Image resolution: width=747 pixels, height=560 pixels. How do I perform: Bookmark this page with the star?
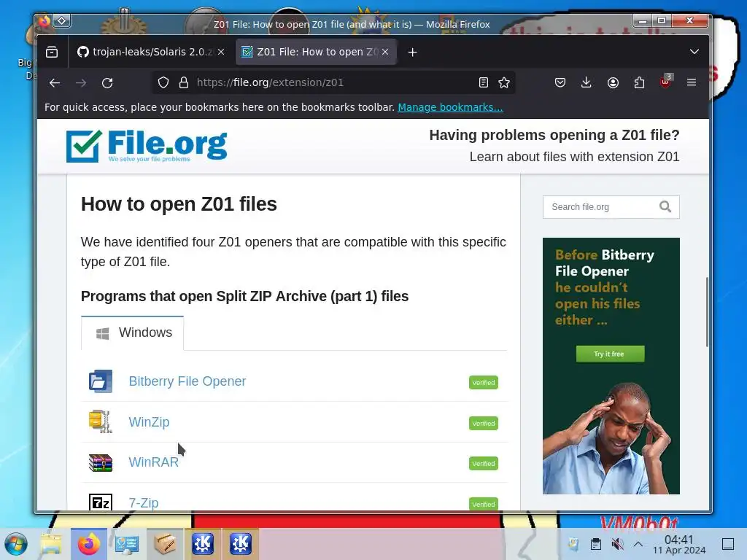[504, 83]
